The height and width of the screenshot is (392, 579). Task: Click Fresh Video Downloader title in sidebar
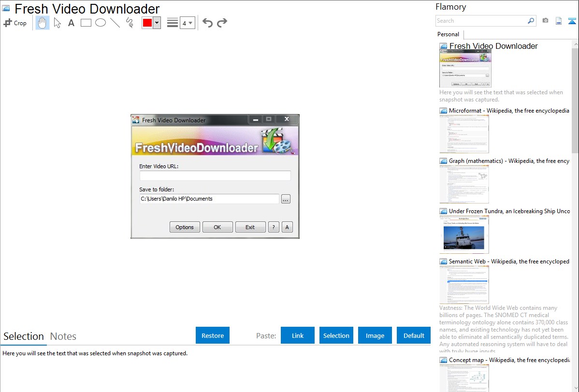pyautogui.click(x=493, y=46)
